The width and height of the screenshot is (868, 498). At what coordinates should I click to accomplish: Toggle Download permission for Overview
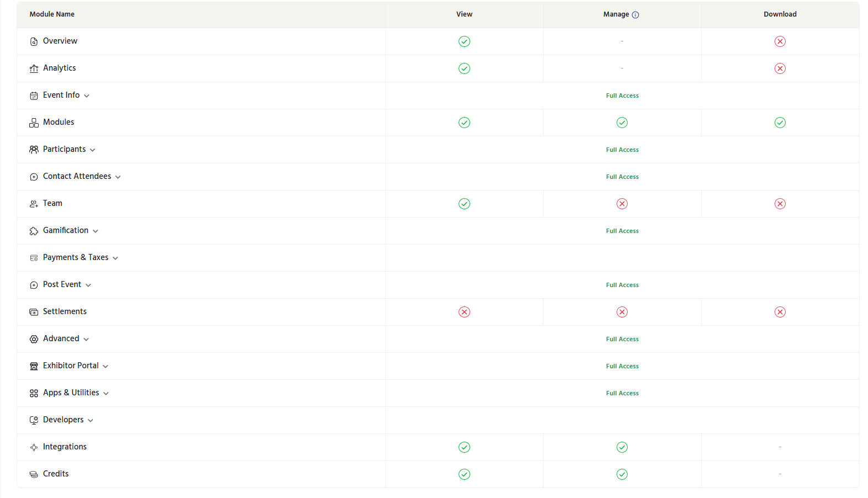780,41
